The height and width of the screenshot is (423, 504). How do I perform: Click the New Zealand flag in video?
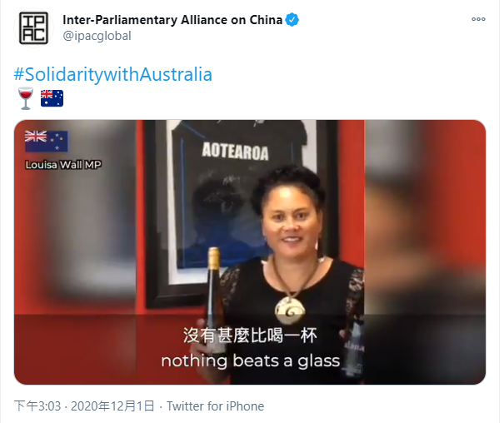click(x=47, y=141)
